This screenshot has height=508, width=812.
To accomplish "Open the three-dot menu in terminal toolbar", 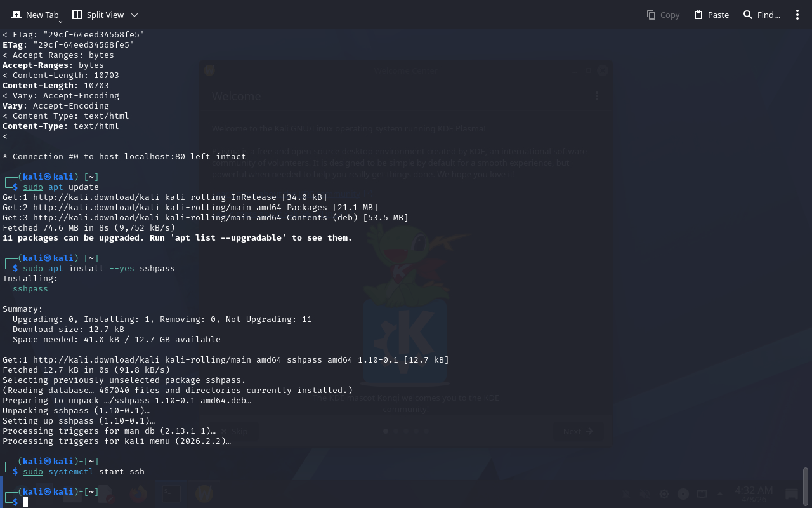I will [x=797, y=15].
